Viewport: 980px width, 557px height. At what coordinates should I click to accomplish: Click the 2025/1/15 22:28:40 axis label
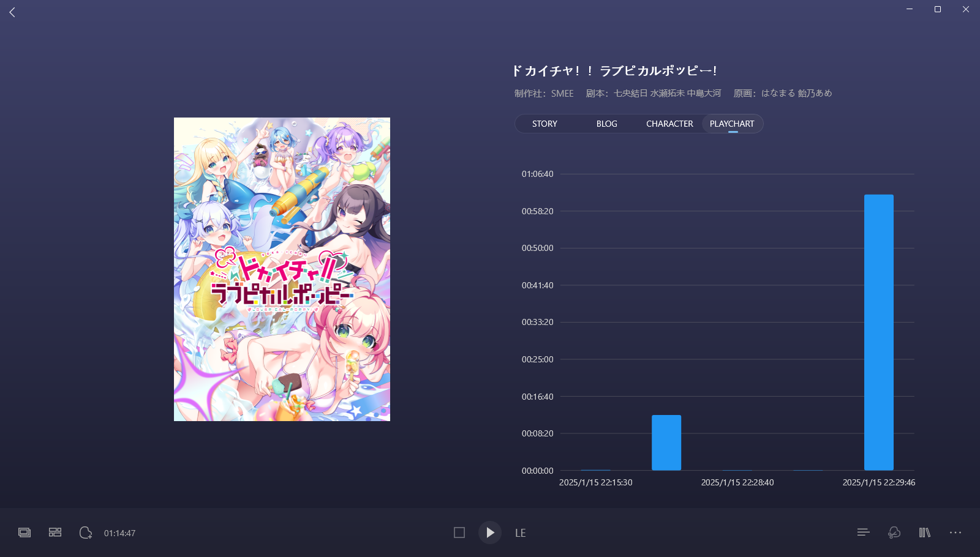[x=737, y=482]
